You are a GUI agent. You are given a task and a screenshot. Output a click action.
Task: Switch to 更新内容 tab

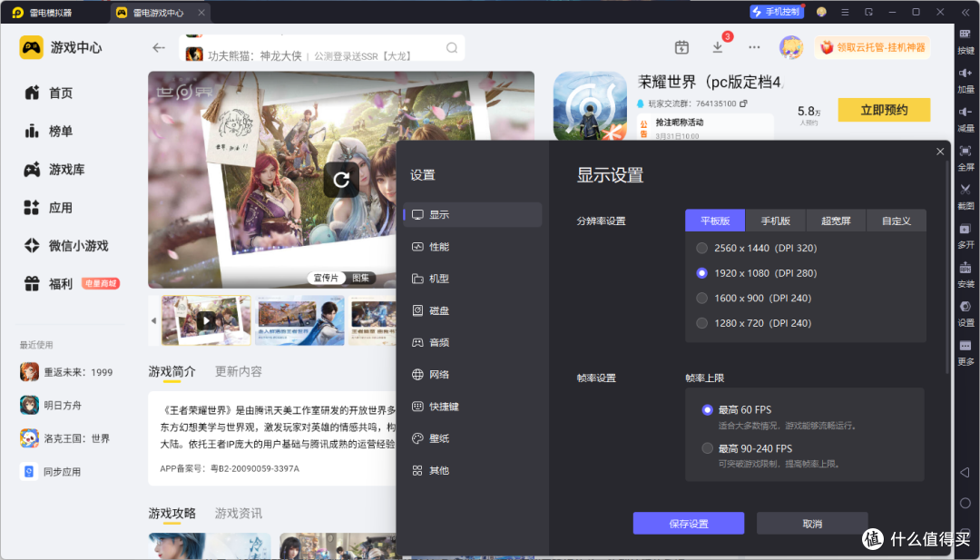tap(238, 372)
